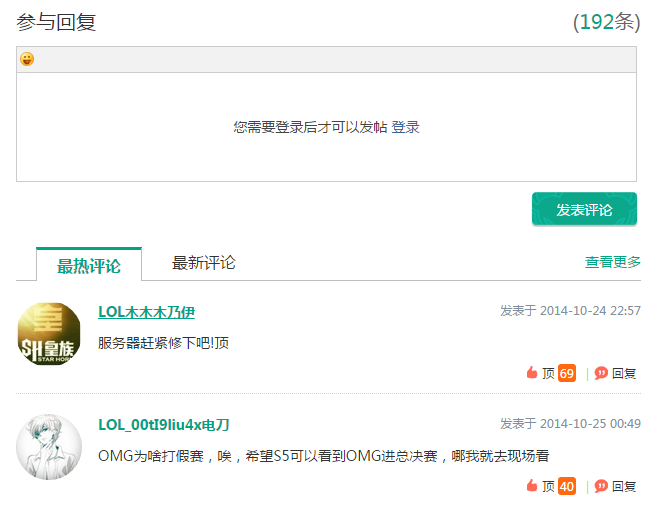The height and width of the screenshot is (506, 655).
Task: Click the thumbs-up icon on 木木木乃伊's comment
Action: (532, 373)
